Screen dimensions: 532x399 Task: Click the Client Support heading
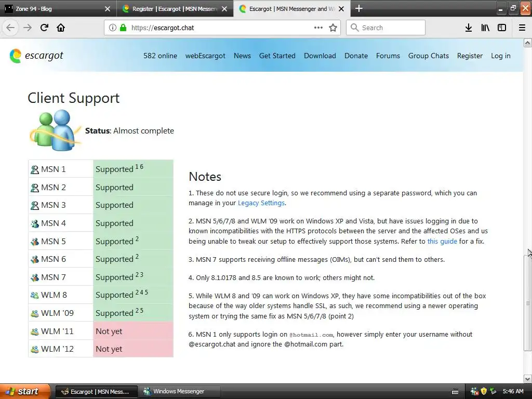74,98
